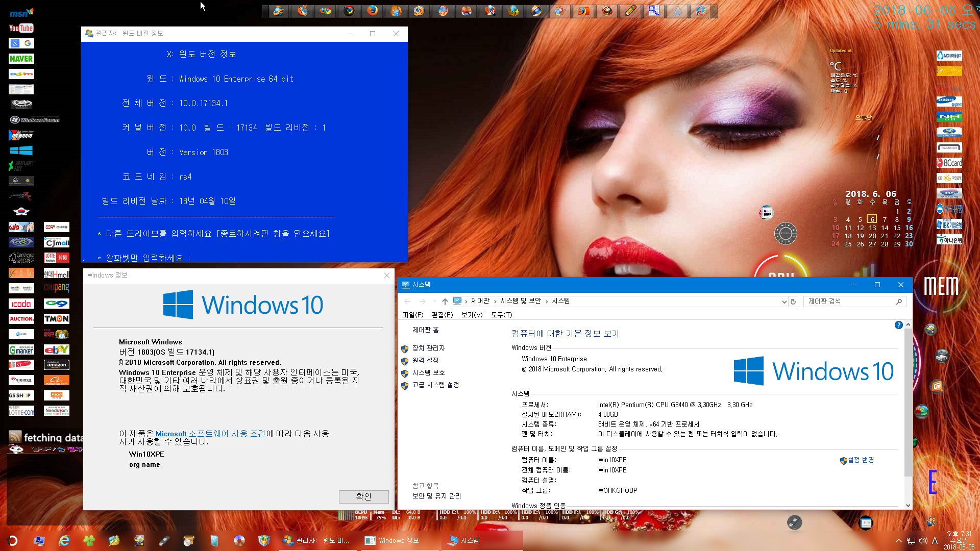Screen dimensions: 980x551
Task: Open Microsoft 소프트웨어 사용 조건 link
Action: coord(210,434)
